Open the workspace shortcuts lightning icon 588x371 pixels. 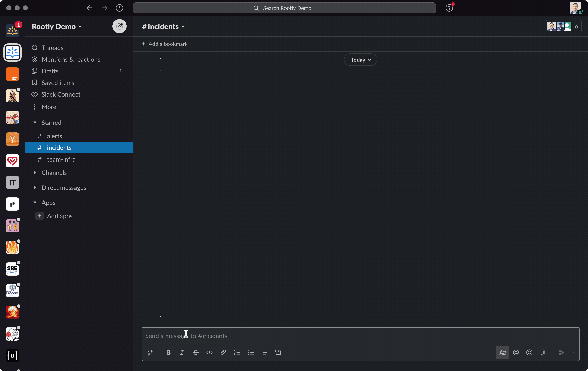coord(150,352)
